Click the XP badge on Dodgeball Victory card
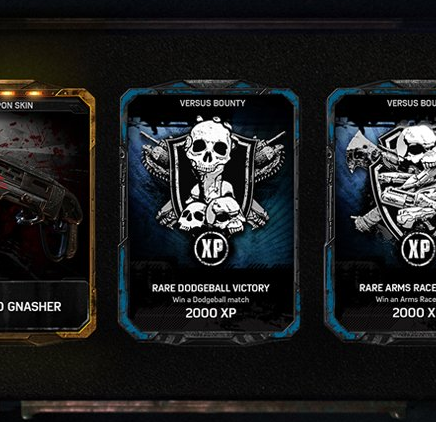This screenshot has width=436, height=422. 211,248
